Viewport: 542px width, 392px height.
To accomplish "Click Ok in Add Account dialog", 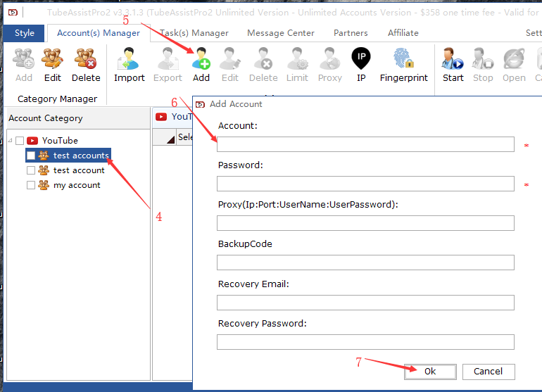I will [x=430, y=371].
